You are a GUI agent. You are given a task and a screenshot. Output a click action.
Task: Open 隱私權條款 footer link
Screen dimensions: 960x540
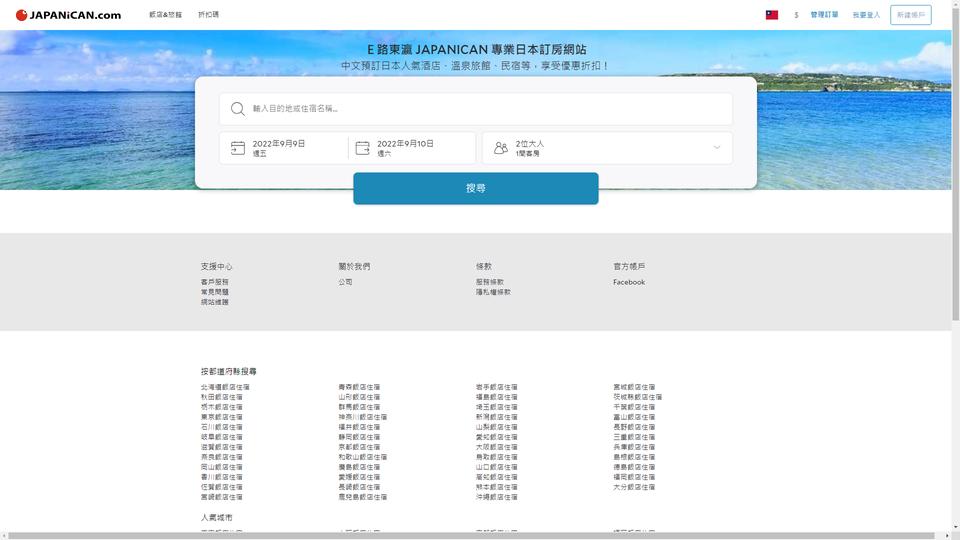click(x=493, y=292)
